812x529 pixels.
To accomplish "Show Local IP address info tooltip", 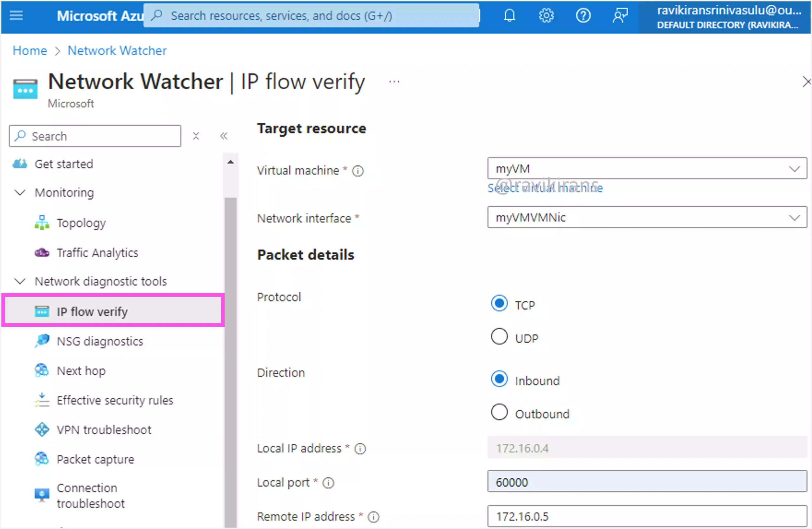I will tap(360, 448).
